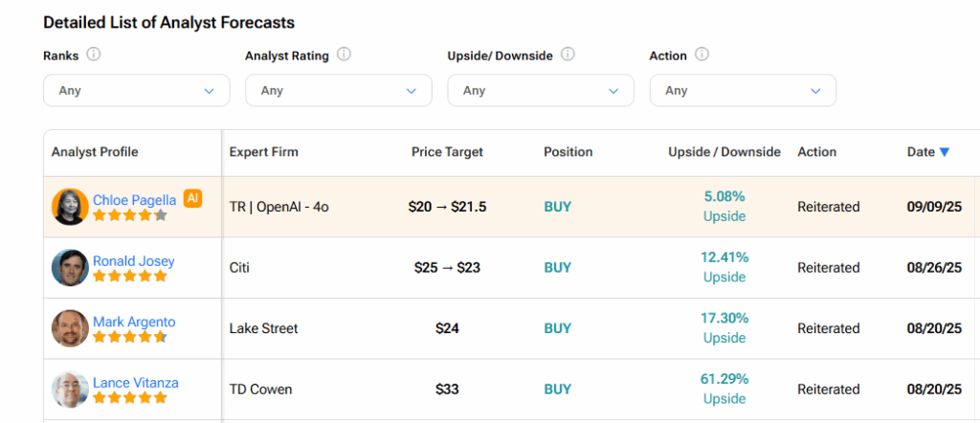The image size is (980, 423).
Task: Open the Upside/Downside filter dropdown
Action: pos(541,91)
